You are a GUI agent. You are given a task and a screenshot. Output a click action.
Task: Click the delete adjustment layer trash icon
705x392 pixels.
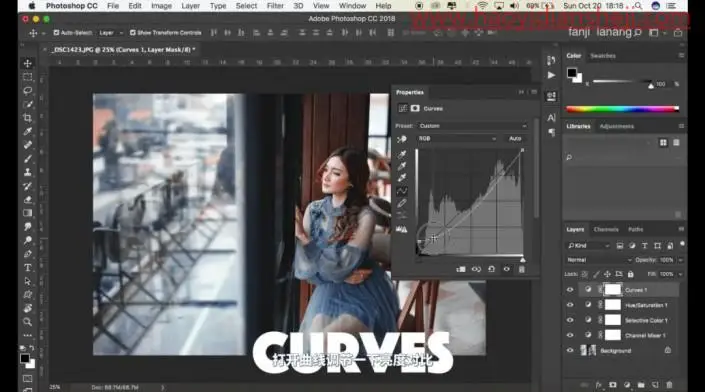tap(522, 269)
